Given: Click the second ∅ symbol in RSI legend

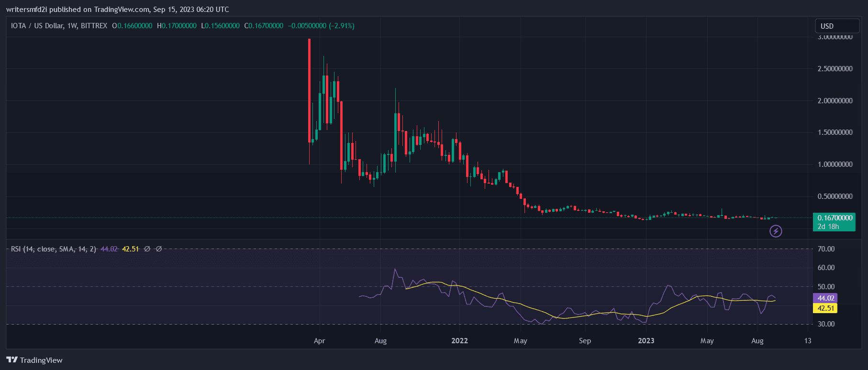Looking at the screenshot, I should pos(159,249).
